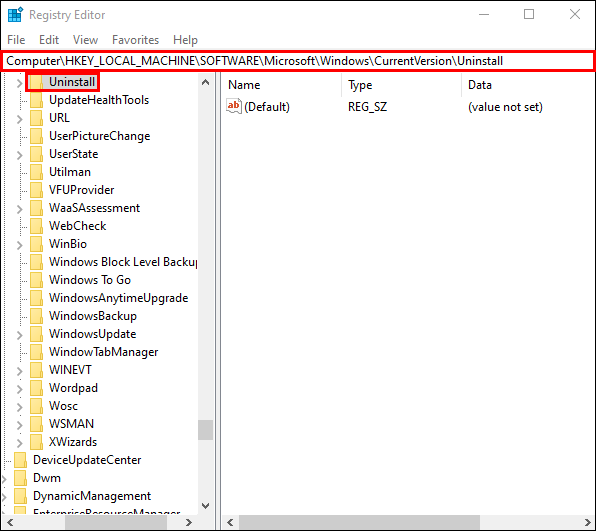Click the Windows To Go folder icon
The height and width of the screenshot is (531, 596).
(x=36, y=280)
